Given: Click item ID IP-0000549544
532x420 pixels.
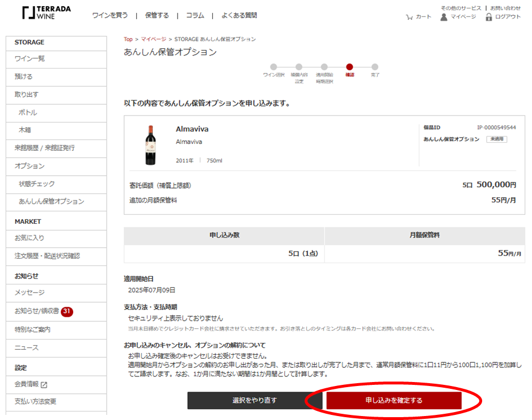Looking at the screenshot, I should (x=496, y=128).
